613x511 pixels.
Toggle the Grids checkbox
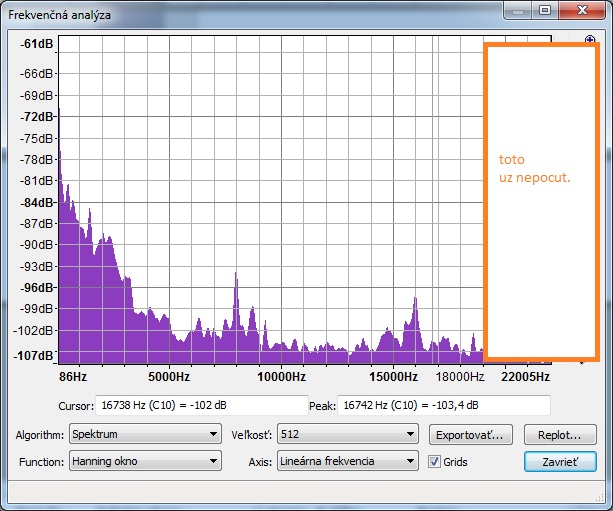pos(434,462)
